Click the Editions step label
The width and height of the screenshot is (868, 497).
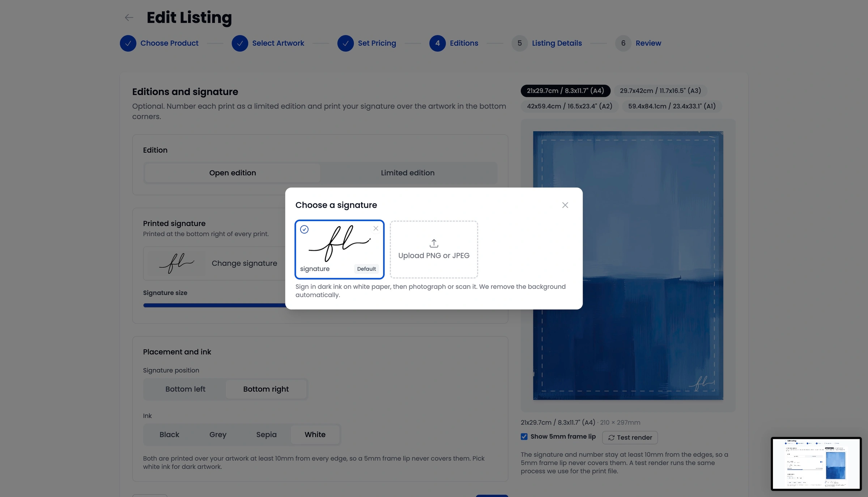464,43
